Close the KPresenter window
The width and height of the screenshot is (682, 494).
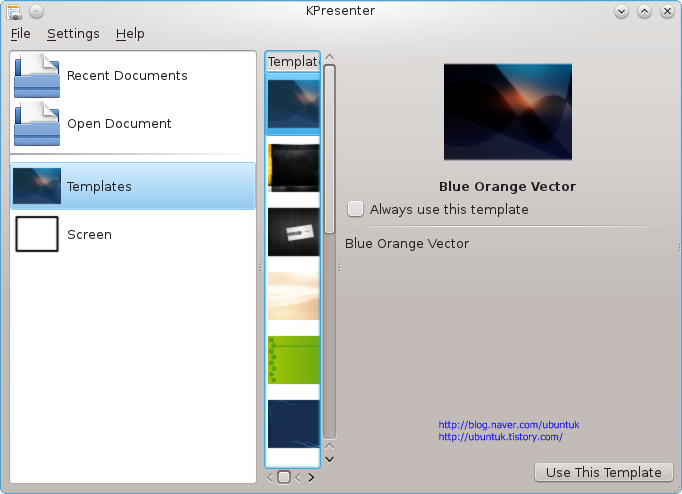tap(667, 11)
